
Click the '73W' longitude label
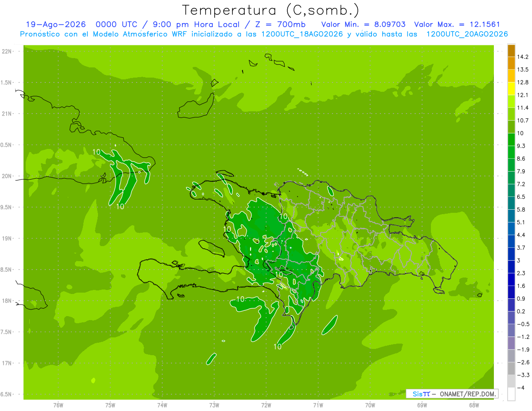(x=214, y=405)
